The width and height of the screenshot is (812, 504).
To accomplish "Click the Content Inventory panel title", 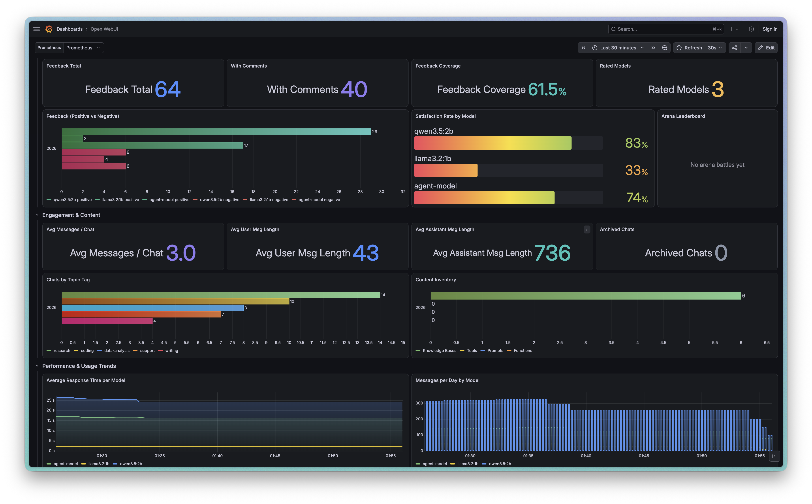I will (x=436, y=280).
